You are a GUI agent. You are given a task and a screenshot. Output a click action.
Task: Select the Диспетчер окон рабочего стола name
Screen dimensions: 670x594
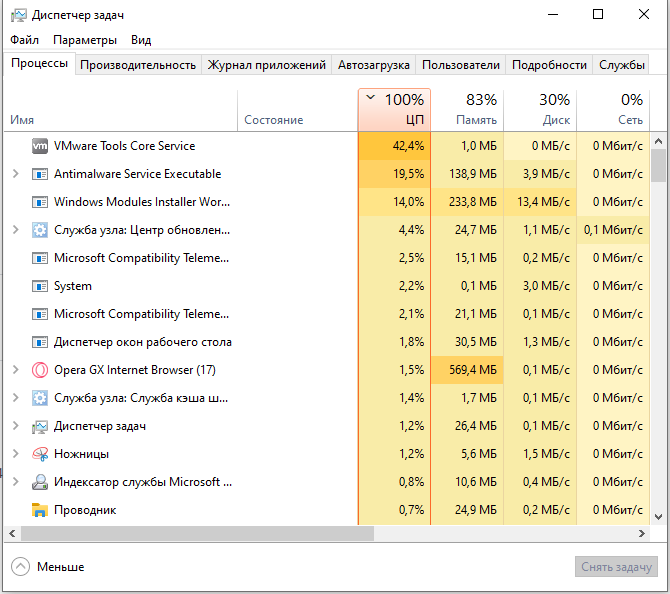coord(143,342)
